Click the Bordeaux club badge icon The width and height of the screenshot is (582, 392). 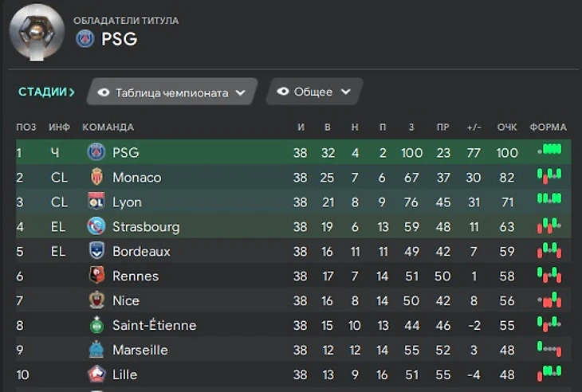[96, 251]
